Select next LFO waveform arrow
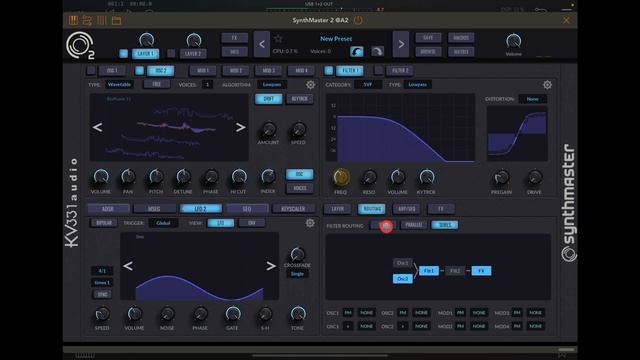Viewport: 640px width, 360px height. pos(271,266)
